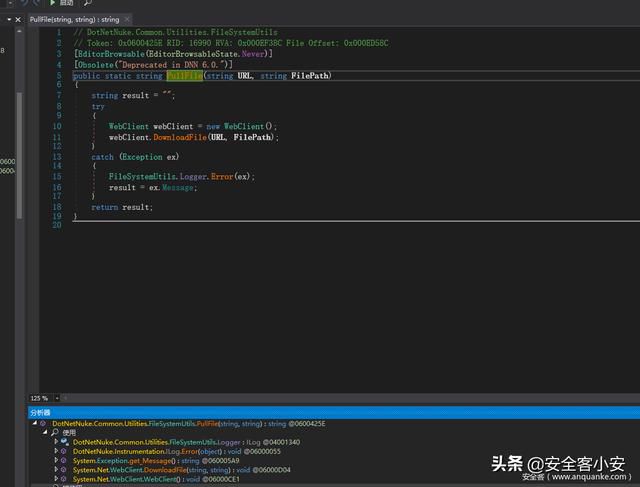Screen dimensions: 640x487
Task: Click the method icon beside WebClient.WebClient()
Action: [64, 479]
